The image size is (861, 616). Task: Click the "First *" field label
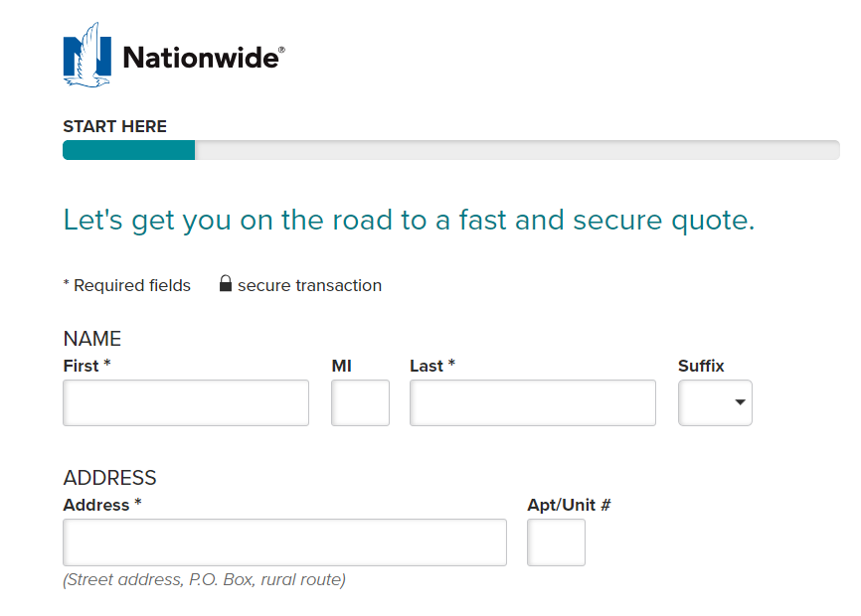click(x=86, y=366)
